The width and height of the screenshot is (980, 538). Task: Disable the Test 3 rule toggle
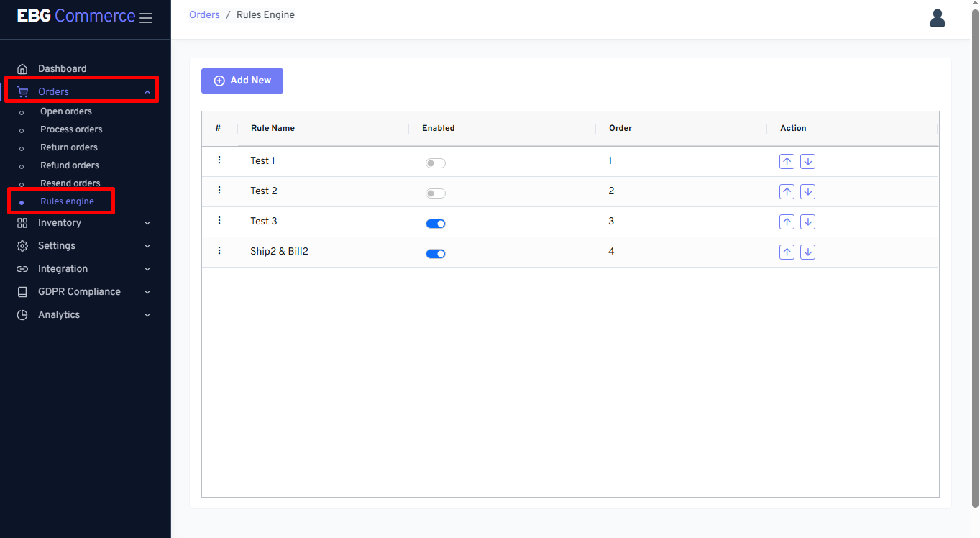pyautogui.click(x=435, y=224)
